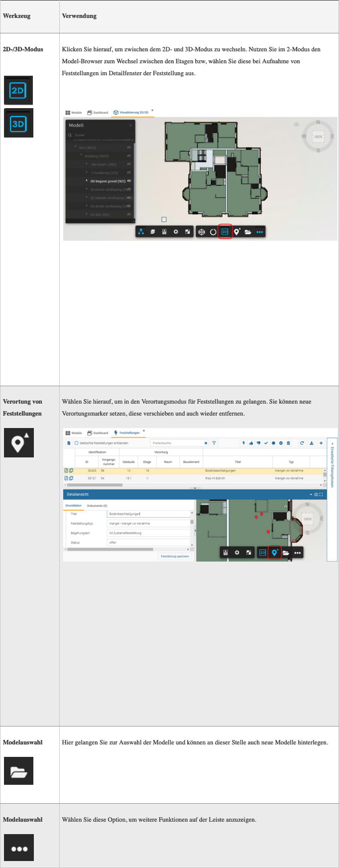Click 'Feststellung speichern' button
Viewport: 339px width, 868px height.
tap(175, 556)
